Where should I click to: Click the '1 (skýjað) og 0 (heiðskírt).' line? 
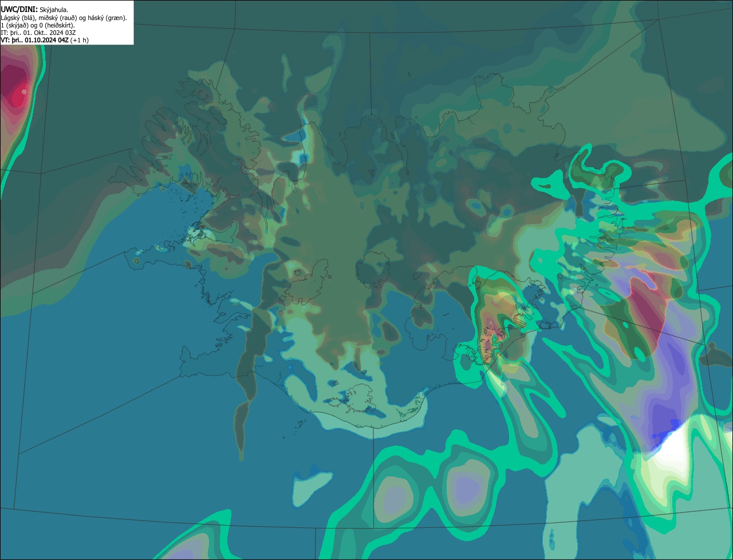(38, 25)
